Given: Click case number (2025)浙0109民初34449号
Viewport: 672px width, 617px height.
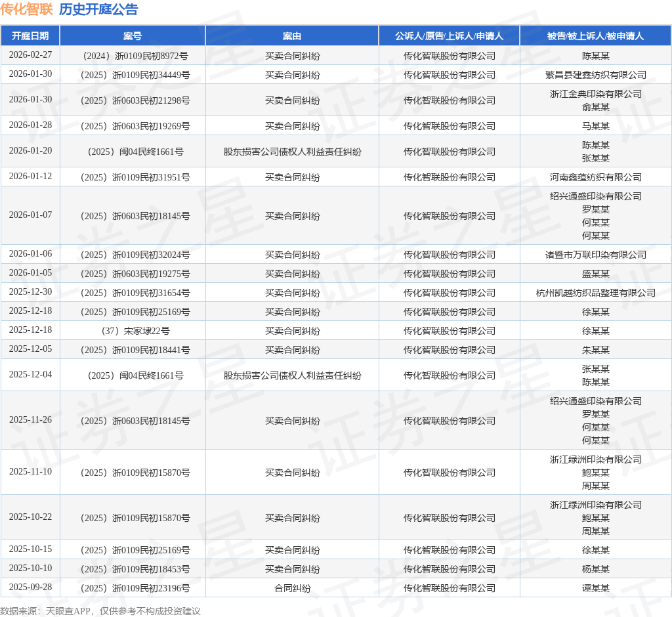Looking at the screenshot, I should pos(135,75).
